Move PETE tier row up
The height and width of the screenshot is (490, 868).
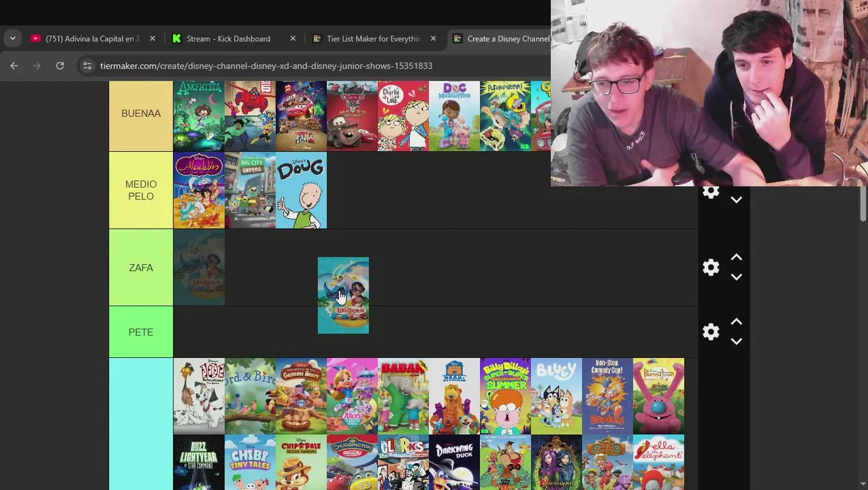click(736, 321)
